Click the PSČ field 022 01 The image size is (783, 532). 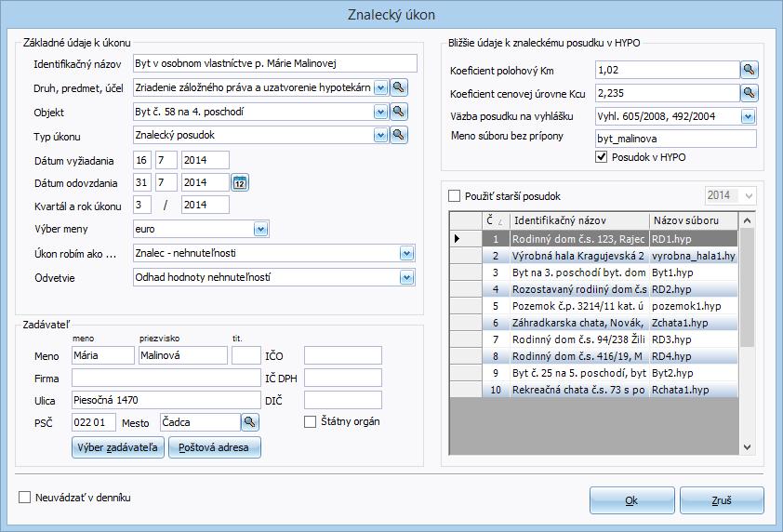coord(94,422)
